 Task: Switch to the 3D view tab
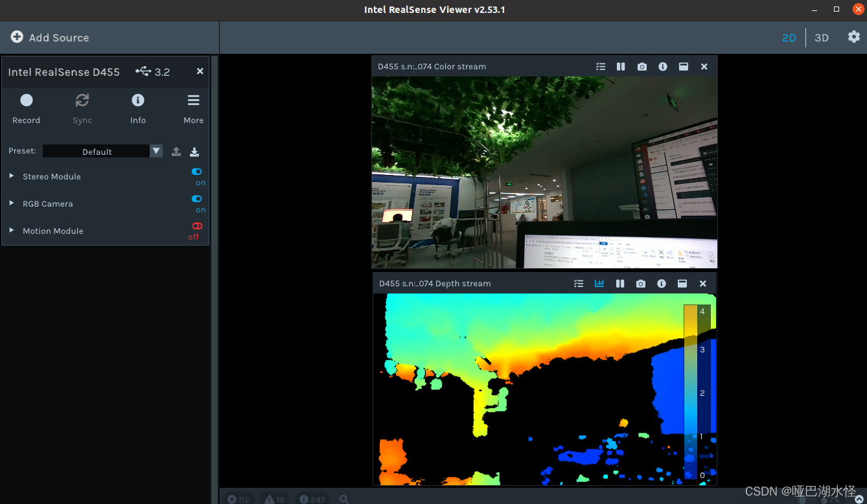click(x=821, y=38)
